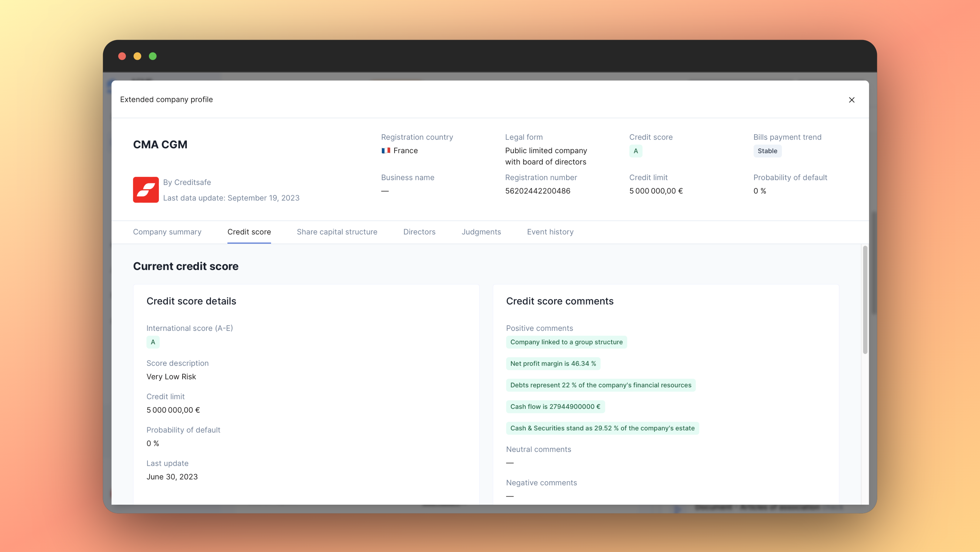Switch to Share capital structure tab
Screen dimensions: 980x552
click(x=337, y=232)
